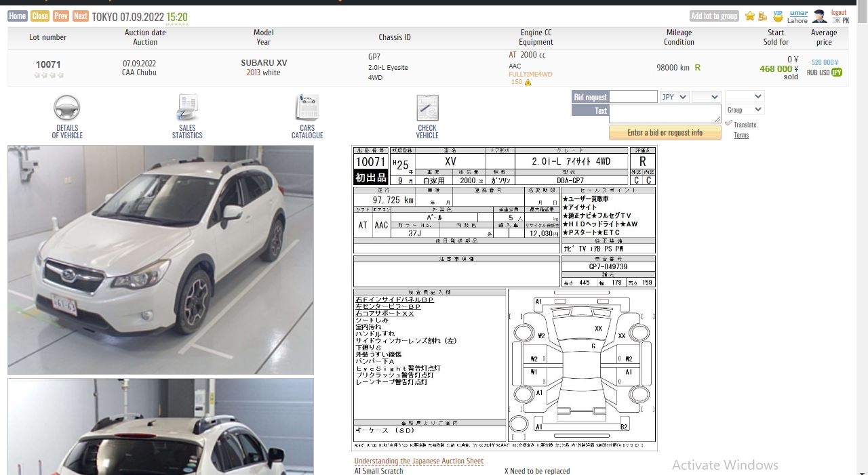Open Understanding the Japanese Auction Sheet link
868x475 pixels.
pos(418,461)
